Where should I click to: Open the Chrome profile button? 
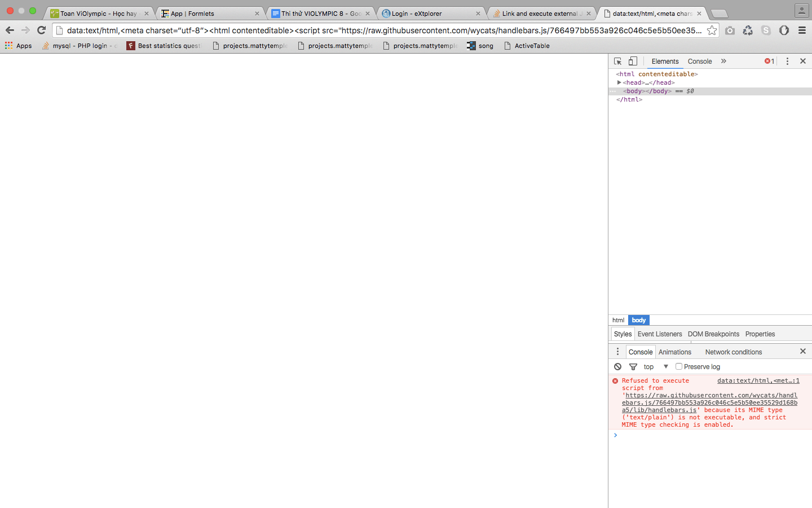[801, 10]
